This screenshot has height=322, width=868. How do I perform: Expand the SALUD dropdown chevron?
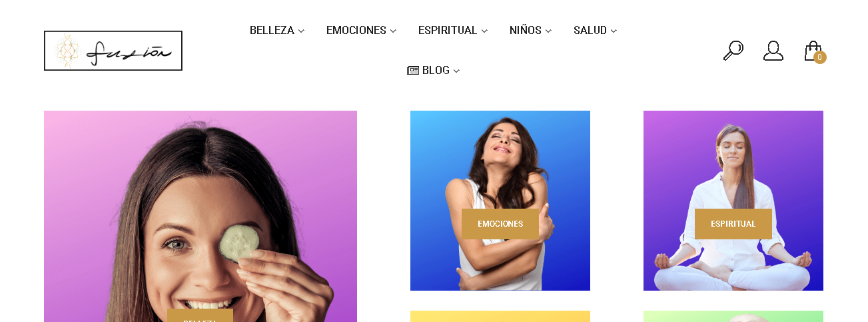click(x=614, y=31)
